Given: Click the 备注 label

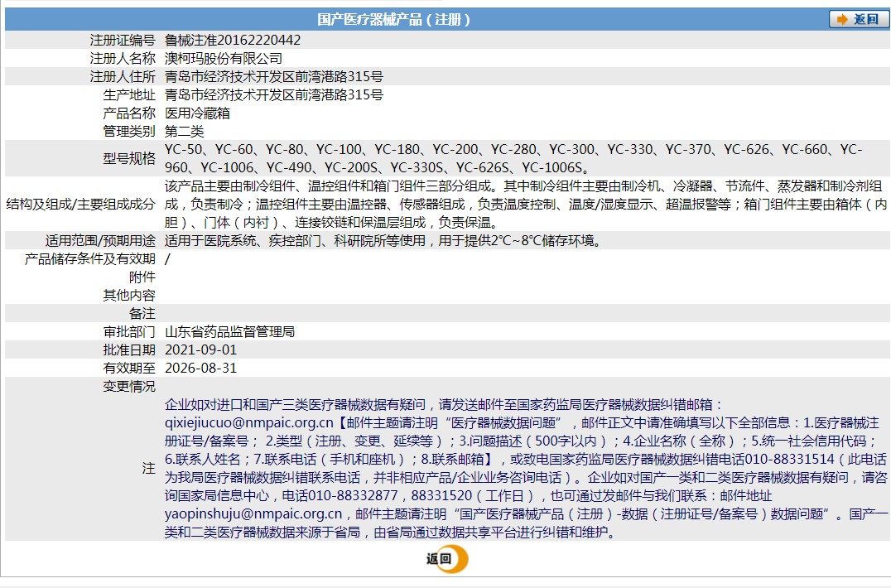Looking at the screenshot, I should [142, 314].
